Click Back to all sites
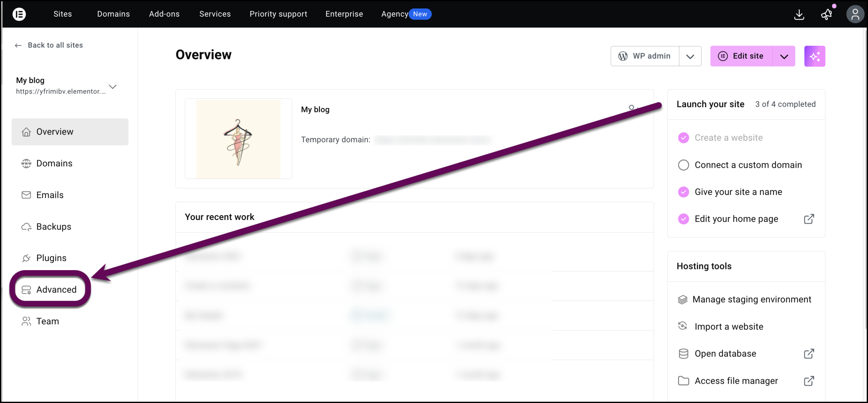This screenshot has height=403, width=868. click(x=55, y=45)
